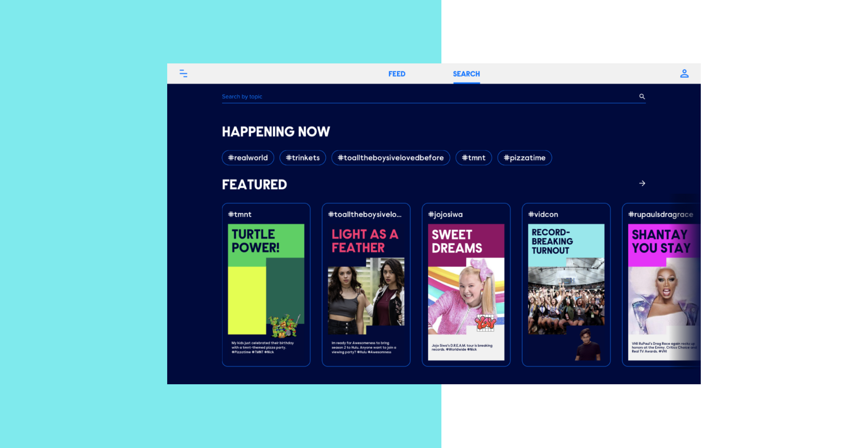Click the #rupaulsdragrace card title
Screen dimensions: 868x448
click(x=661, y=214)
